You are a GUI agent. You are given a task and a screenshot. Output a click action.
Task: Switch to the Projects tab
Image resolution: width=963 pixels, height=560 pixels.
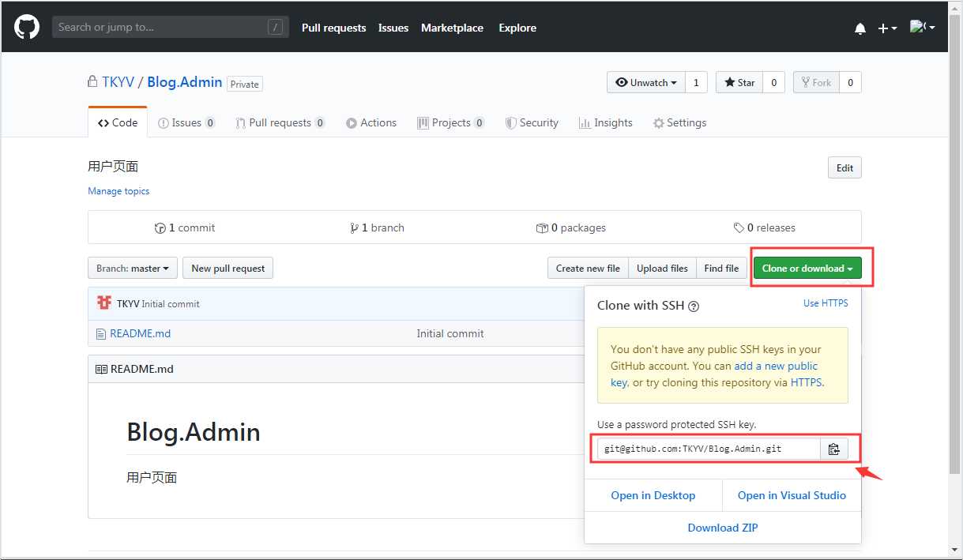pyautogui.click(x=451, y=122)
